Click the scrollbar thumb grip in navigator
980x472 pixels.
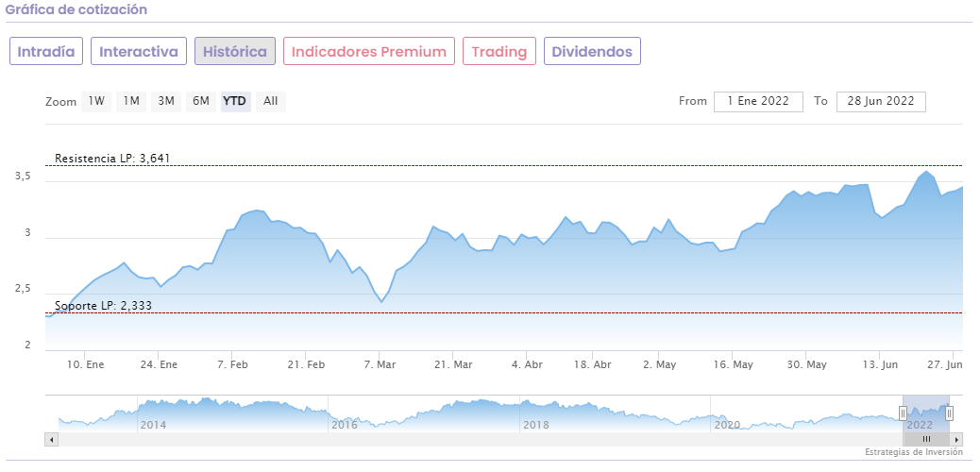(x=927, y=439)
